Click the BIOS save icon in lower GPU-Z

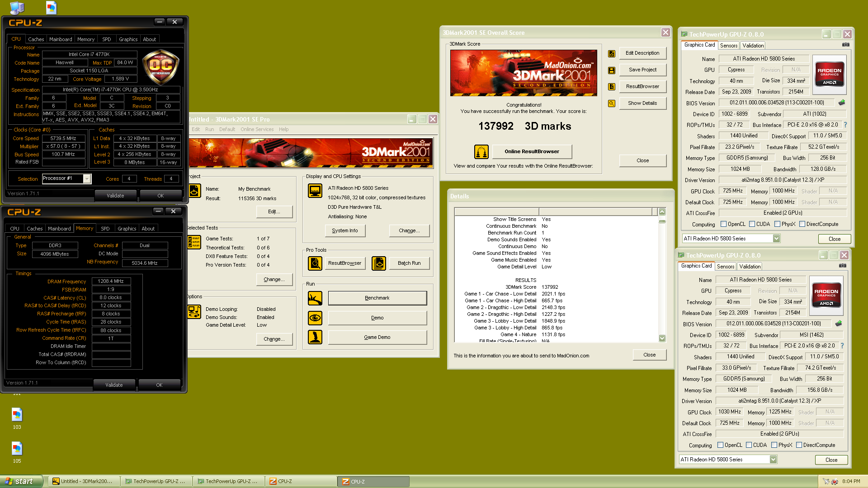click(x=839, y=324)
